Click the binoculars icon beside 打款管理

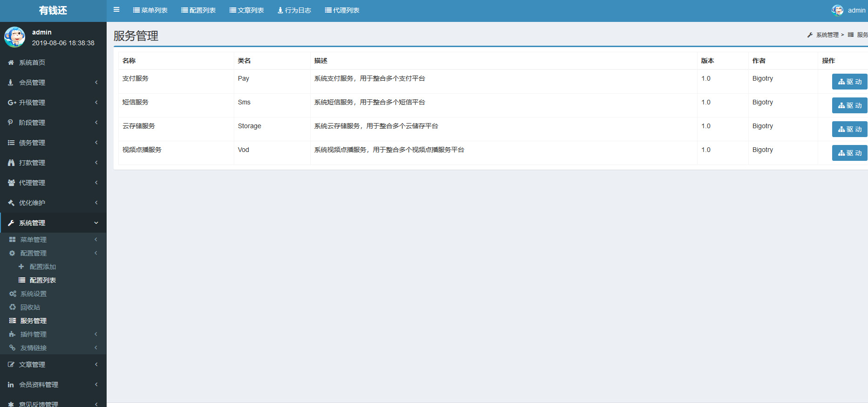pyautogui.click(x=11, y=163)
